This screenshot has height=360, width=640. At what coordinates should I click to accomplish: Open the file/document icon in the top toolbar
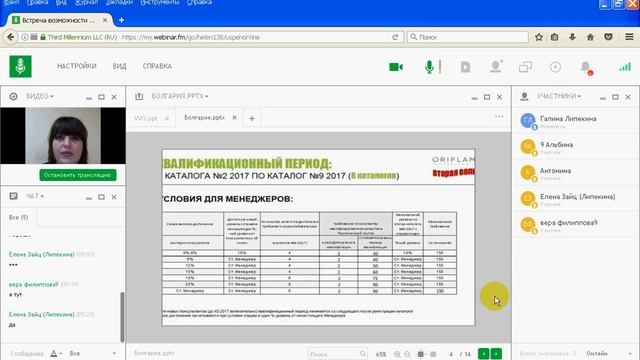tap(465, 67)
